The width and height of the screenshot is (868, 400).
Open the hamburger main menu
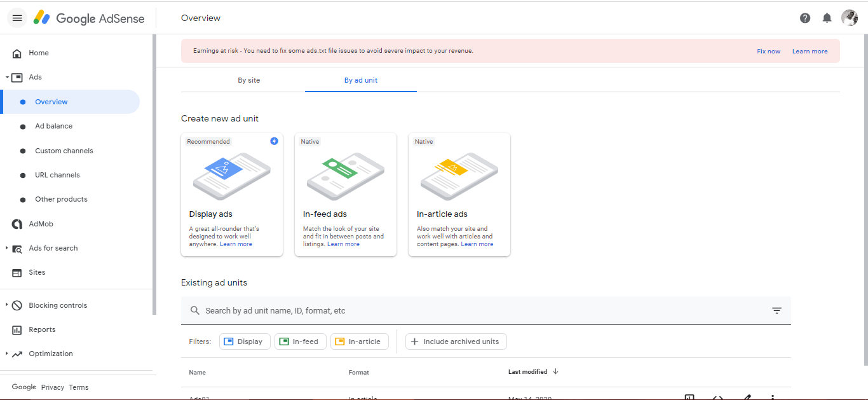coord(17,18)
